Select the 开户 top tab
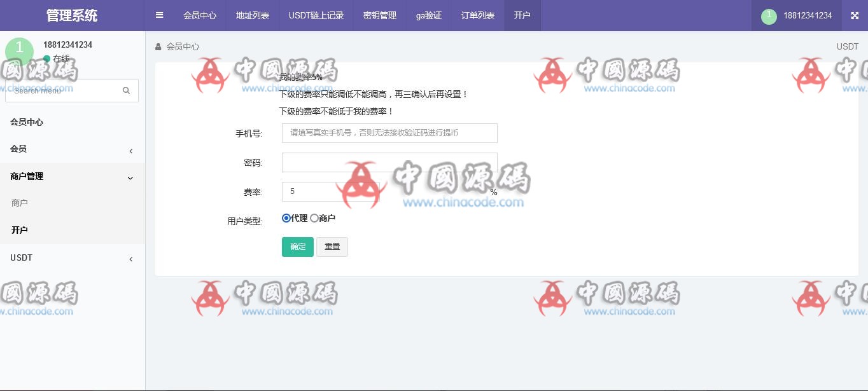The width and height of the screenshot is (868, 391). pos(522,15)
